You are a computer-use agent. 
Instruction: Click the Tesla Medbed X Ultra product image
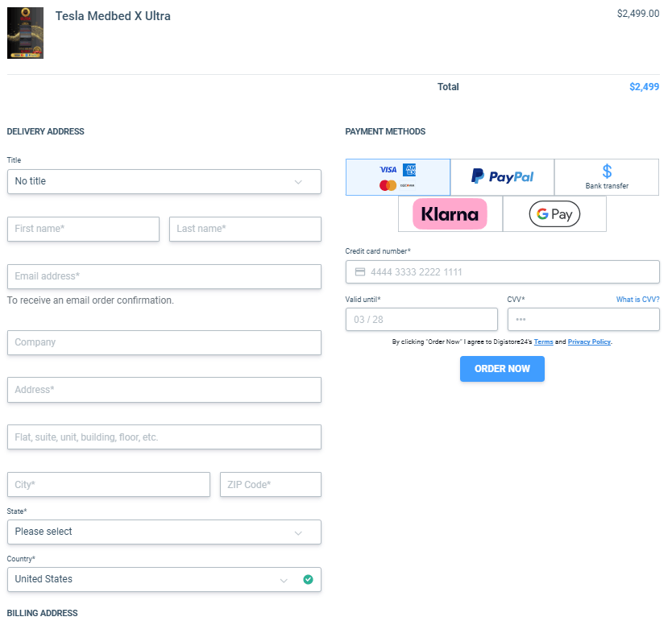[25, 33]
